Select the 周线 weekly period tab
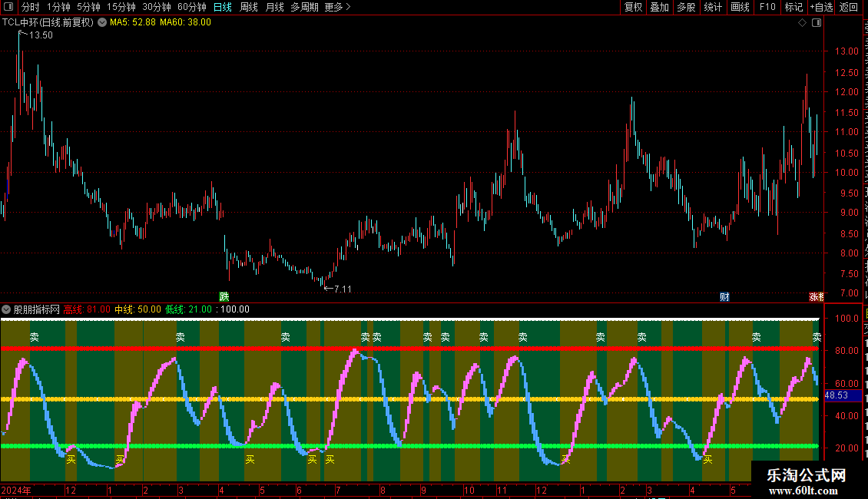868x499 pixels. pyautogui.click(x=249, y=7)
